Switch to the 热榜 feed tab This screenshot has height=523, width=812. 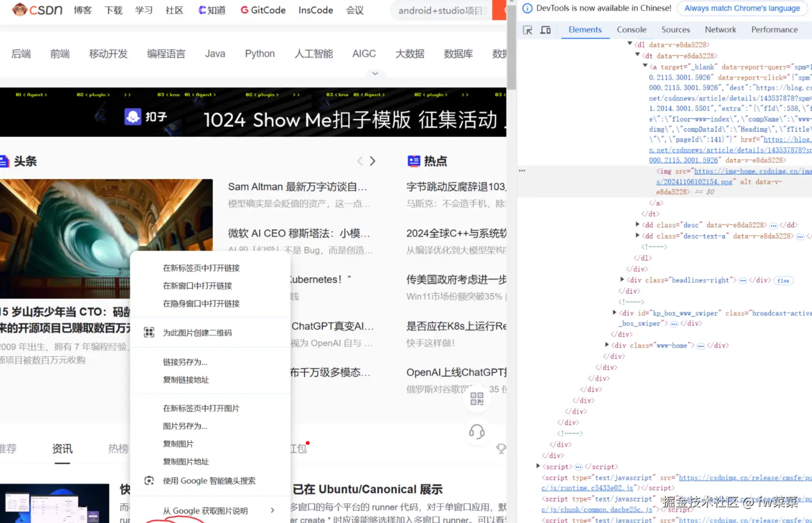point(118,449)
